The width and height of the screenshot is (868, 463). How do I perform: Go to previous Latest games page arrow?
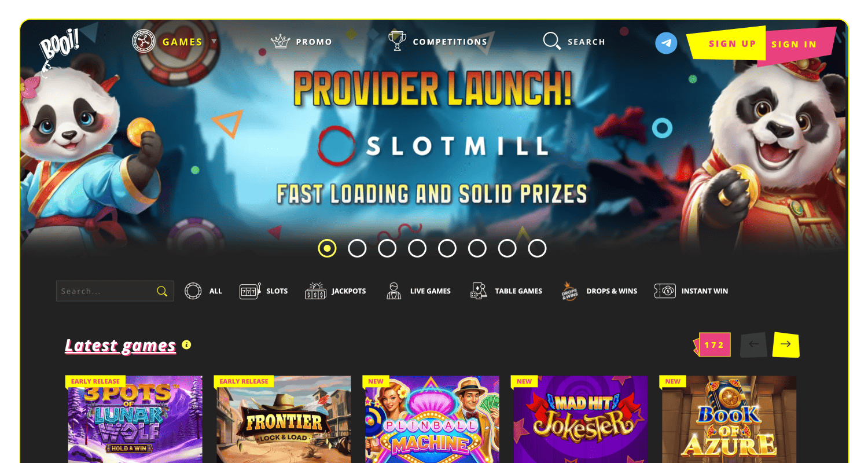[x=753, y=344]
